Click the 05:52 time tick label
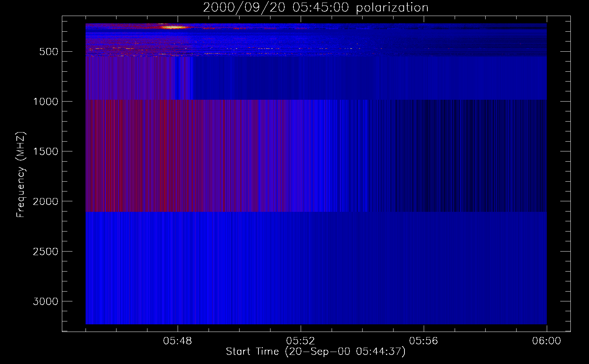The height and width of the screenshot is (364, 589). [301, 341]
